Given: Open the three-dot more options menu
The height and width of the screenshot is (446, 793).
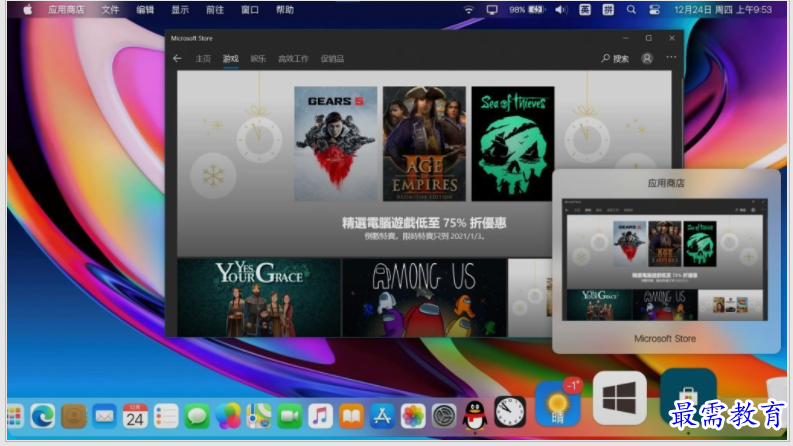Looking at the screenshot, I should pyautogui.click(x=671, y=57).
